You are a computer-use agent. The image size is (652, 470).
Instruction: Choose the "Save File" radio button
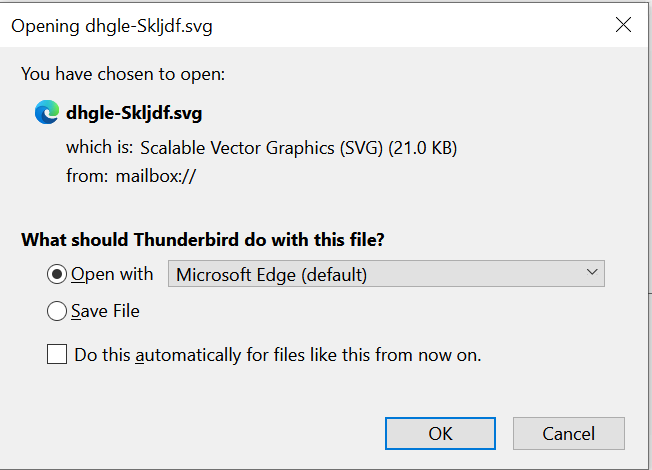pos(57,312)
